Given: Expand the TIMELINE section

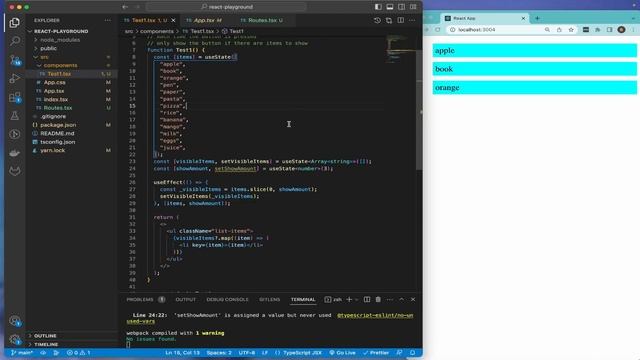Looking at the screenshot, I should click(x=46, y=344).
